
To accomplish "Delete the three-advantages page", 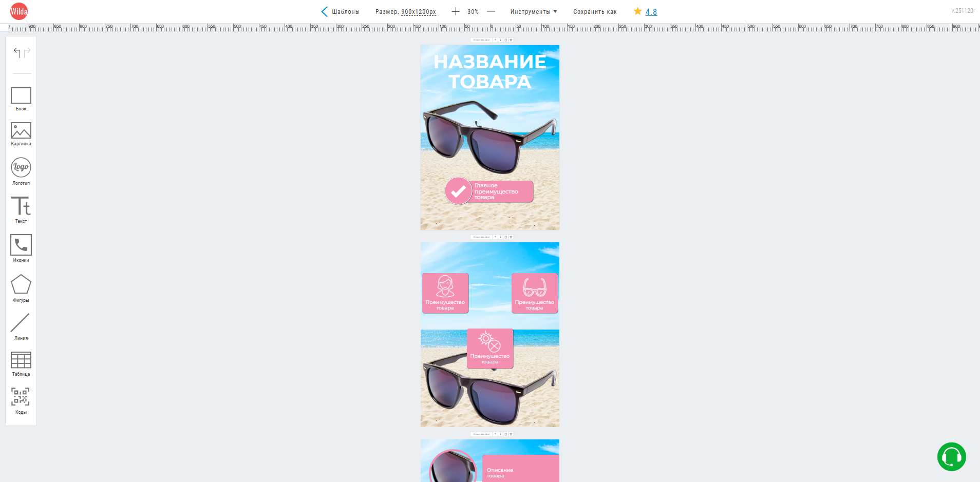I will click(511, 237).
